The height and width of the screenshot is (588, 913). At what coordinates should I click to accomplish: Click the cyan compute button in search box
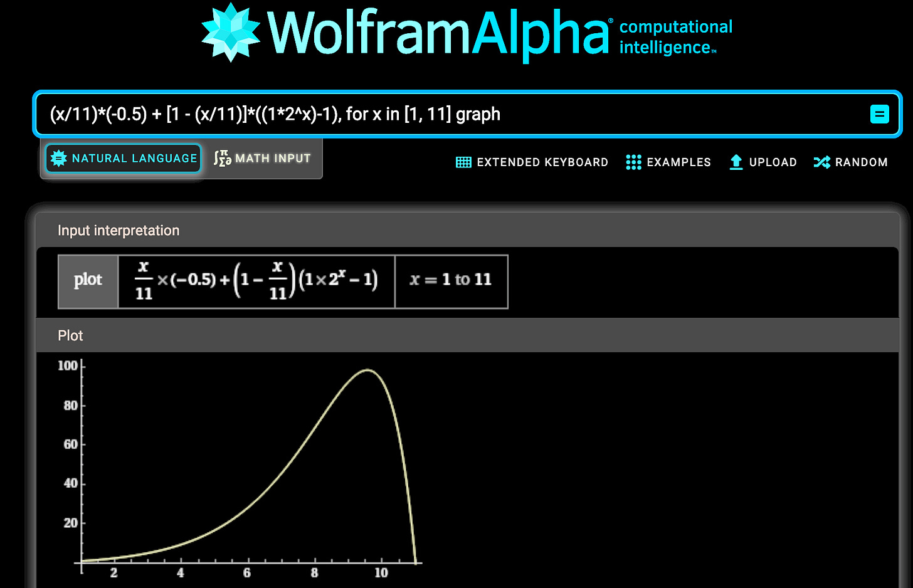click(x=879, y=114)
